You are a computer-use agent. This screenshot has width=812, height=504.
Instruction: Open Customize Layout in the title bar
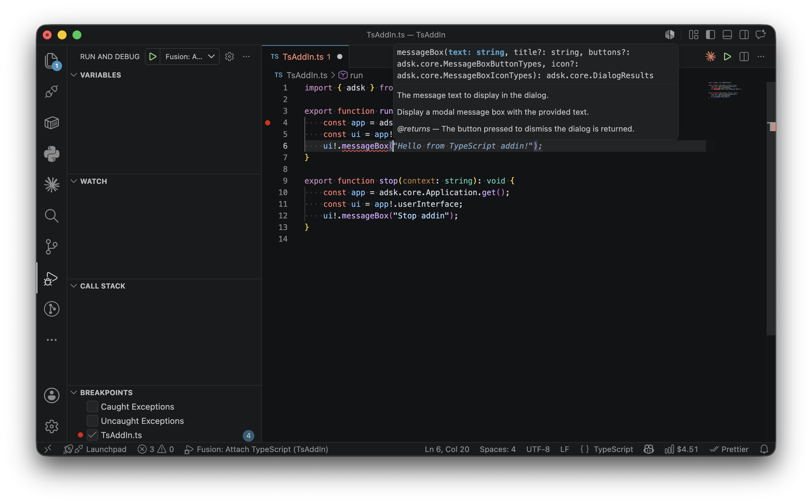coord(694,35)
